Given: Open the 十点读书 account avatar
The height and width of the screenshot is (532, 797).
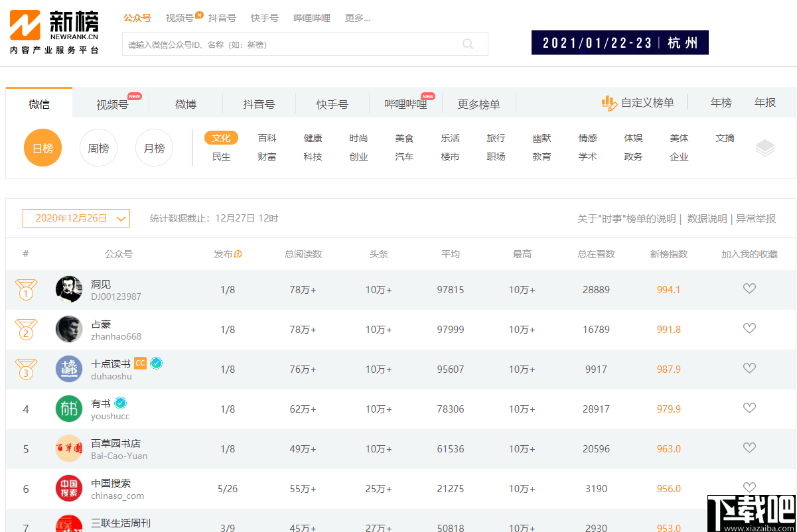Looking at the screenshot, I should [x=69, y=369].
